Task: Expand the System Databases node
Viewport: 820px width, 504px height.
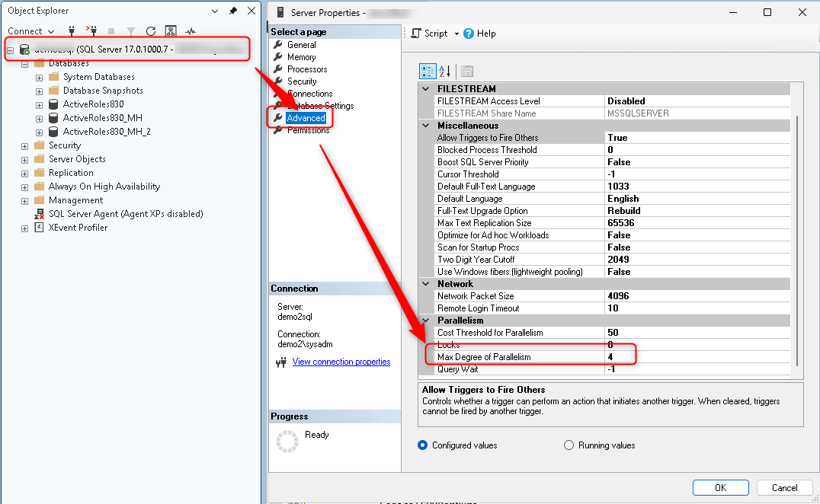Action: point(39,78)
